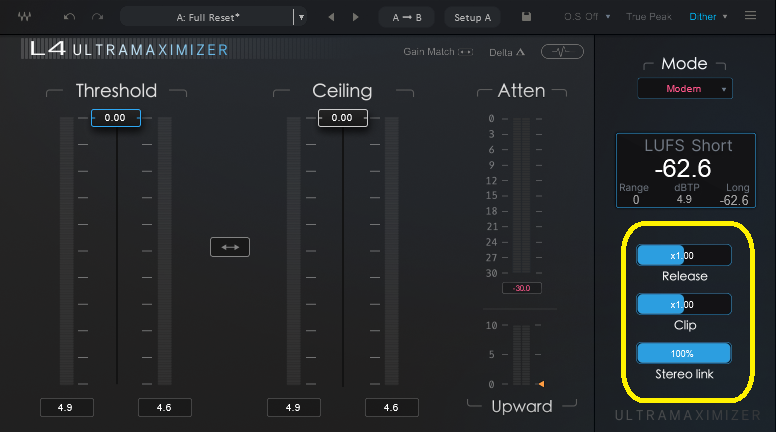Viewport: 776px width, 432px height.
Task: Click the Waves logo icon
Action: [24, 17]
